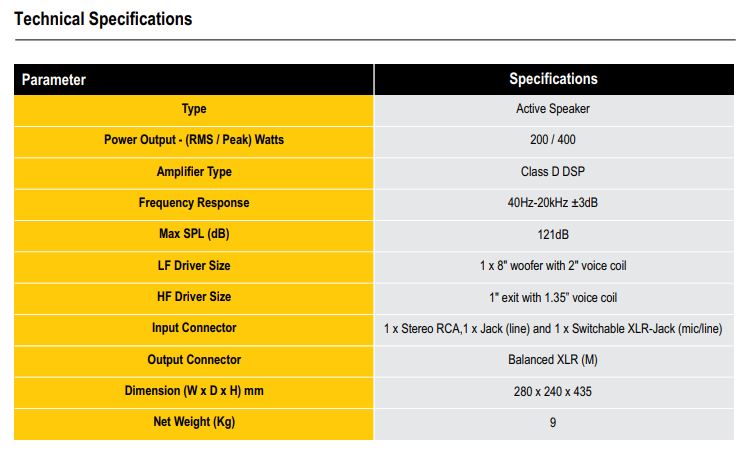Click the Amplifier Type label
The width and height of the screenshot is (750, 464).
(194, 172)
